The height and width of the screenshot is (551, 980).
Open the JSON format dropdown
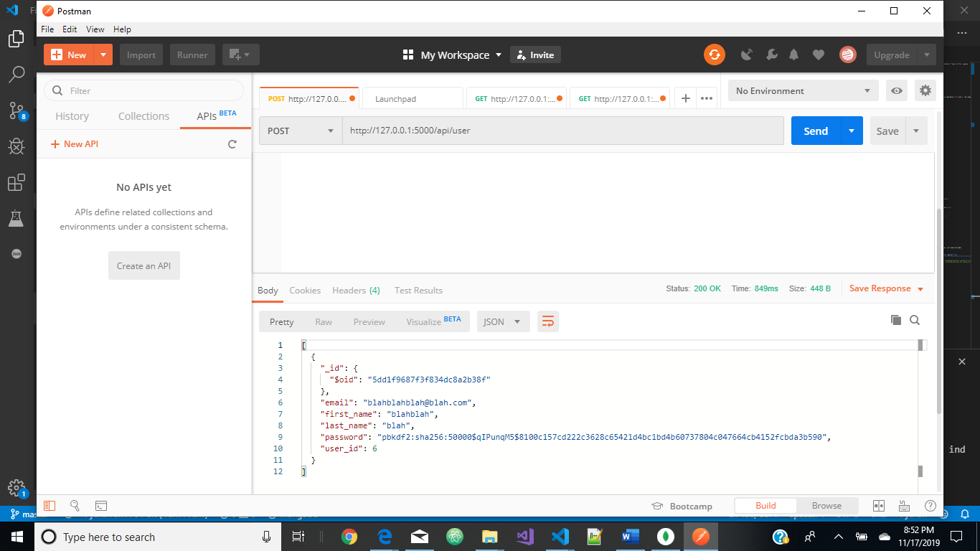(x=504, y=321)
